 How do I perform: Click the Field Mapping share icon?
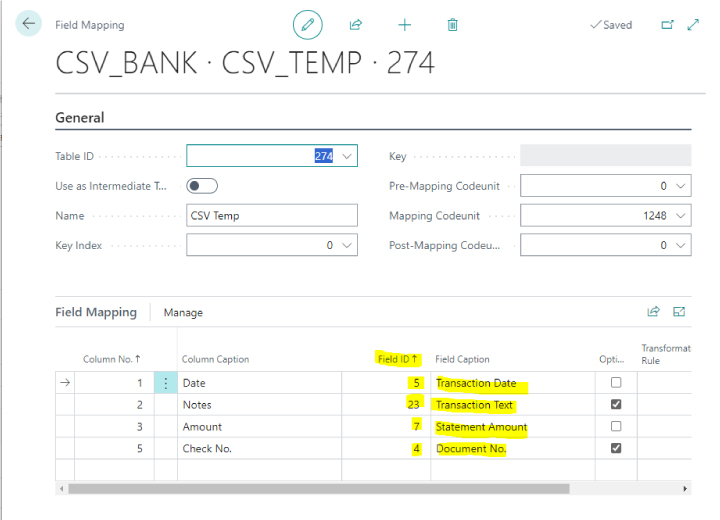[654, 312]
